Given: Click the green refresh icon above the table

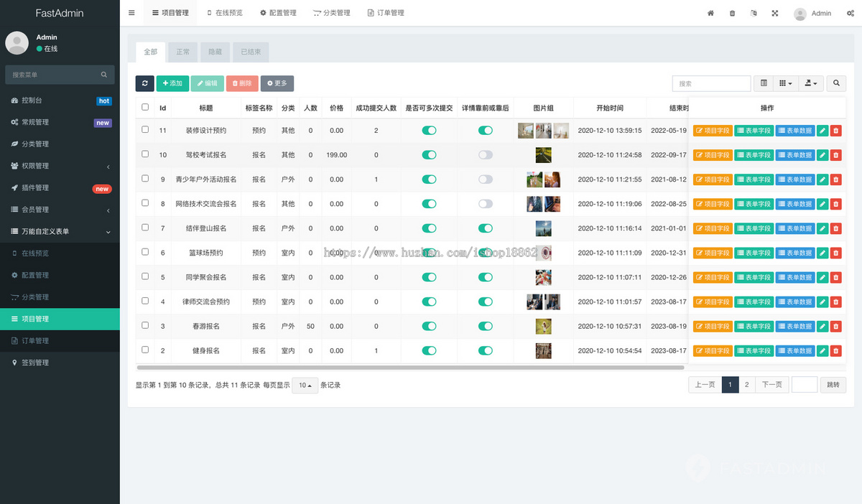Looking at the screenshot, I should click(144, 83).
